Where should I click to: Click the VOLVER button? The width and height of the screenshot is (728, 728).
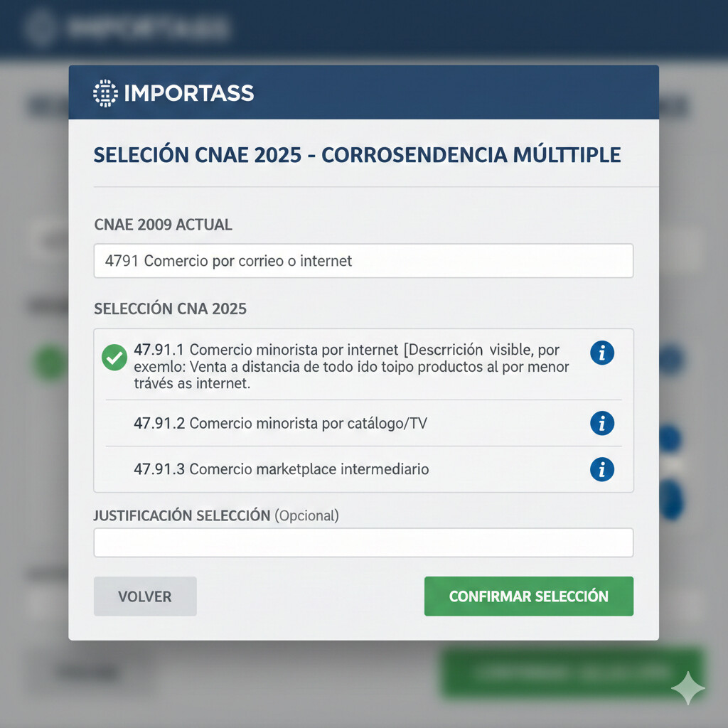click(145, 596)
